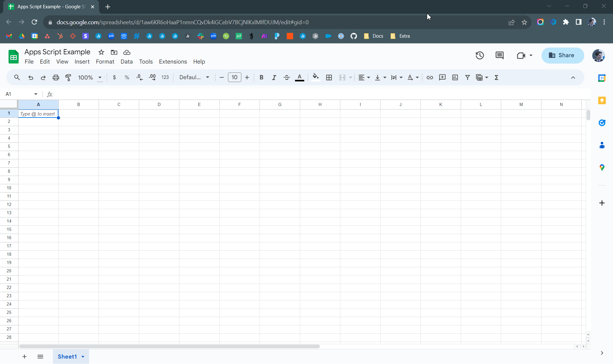The height and width of the screenshot is (364, 613).
Task: Click Sheet1 tab at bottom
Action: pyautogui.click(x=67, y=356)
